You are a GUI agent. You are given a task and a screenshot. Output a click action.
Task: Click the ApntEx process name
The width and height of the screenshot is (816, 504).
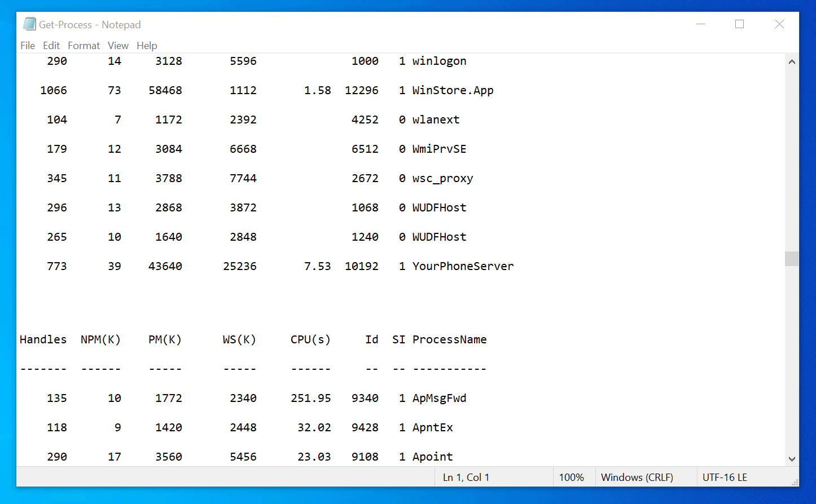click(x=433, y=427)
